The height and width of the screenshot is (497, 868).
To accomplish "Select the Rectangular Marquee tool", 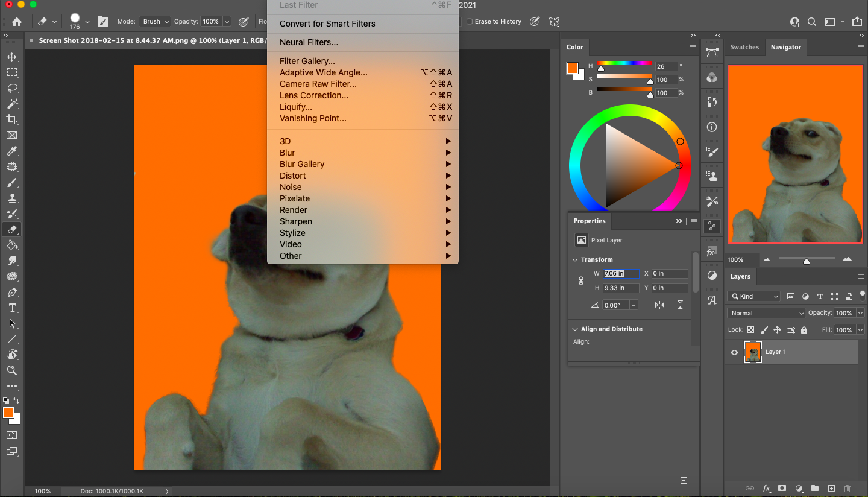I will pyautogui.click(x=12, y=72).
